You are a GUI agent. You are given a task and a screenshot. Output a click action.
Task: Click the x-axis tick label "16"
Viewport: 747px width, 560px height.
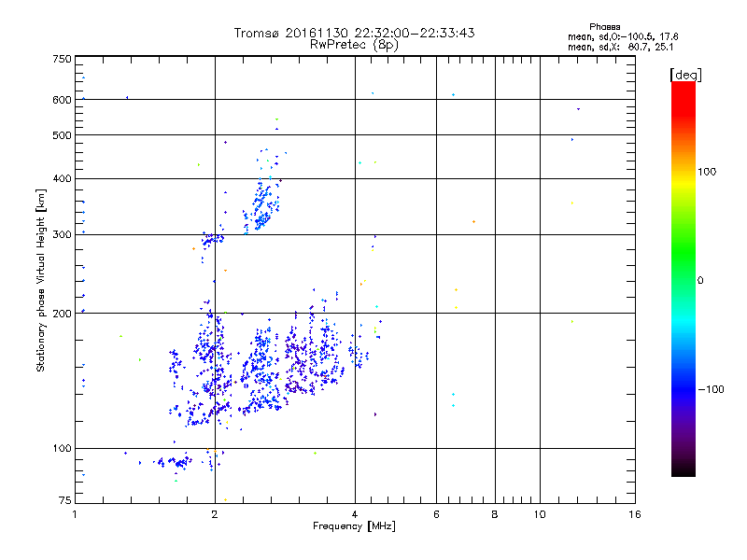pos(635,514)
